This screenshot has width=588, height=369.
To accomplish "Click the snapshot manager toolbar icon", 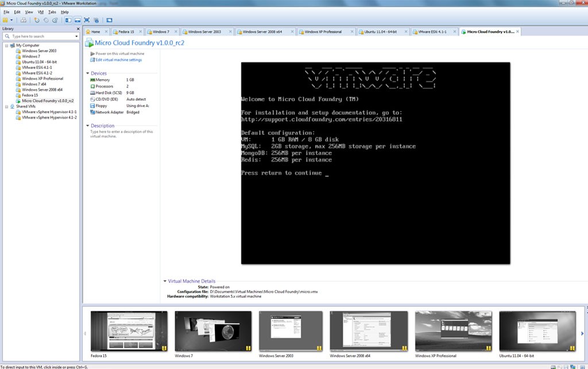I will [x=55, y=20].
